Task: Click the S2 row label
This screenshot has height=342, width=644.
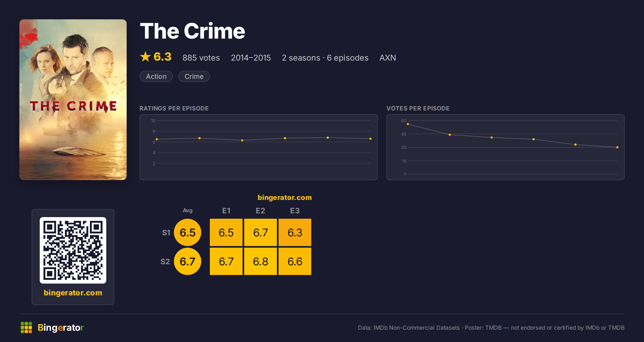Action: coord(165,262)
